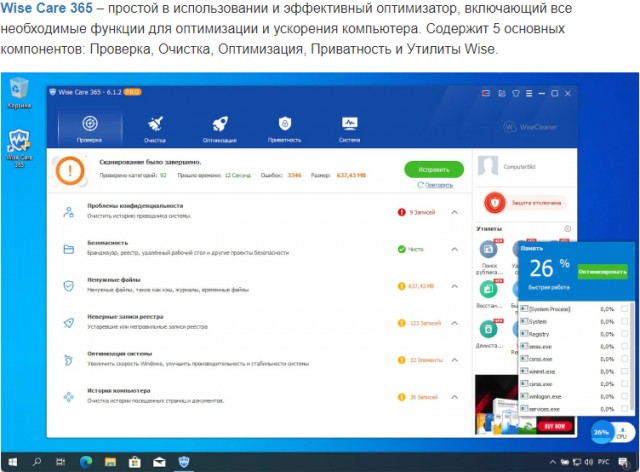Toggle the Ненужные файлы row chevron
The image size is (640, 472).
point(454,286)
